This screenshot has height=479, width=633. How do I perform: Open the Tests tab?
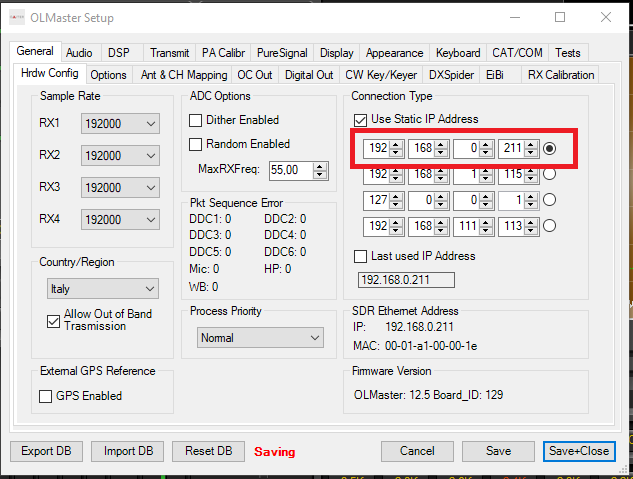point(568,53)
